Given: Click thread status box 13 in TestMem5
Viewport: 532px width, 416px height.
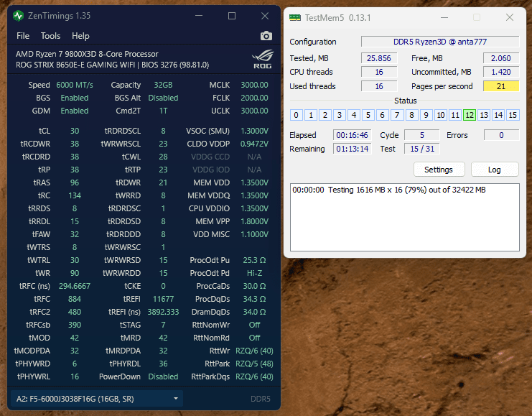Looking at the screenshot, I should 484,115.
